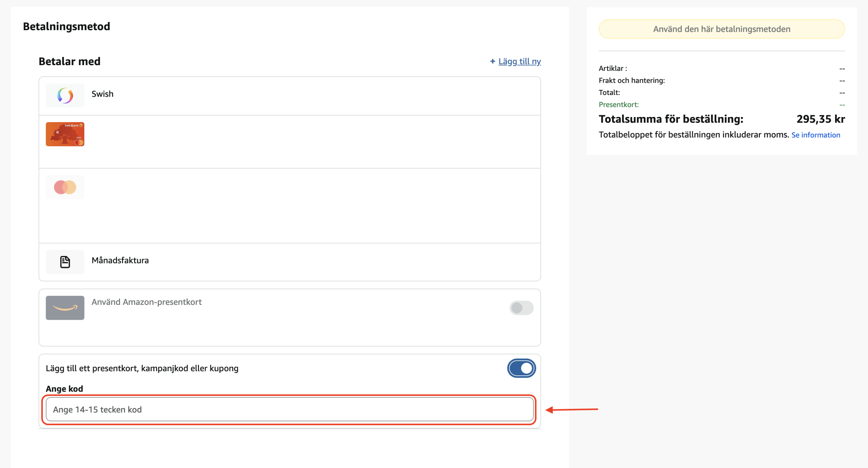Image resolution: width=868 pixels, height=468 pixels.
Task: Click the Månadsfaktura invoice icon
Action: 65,262
